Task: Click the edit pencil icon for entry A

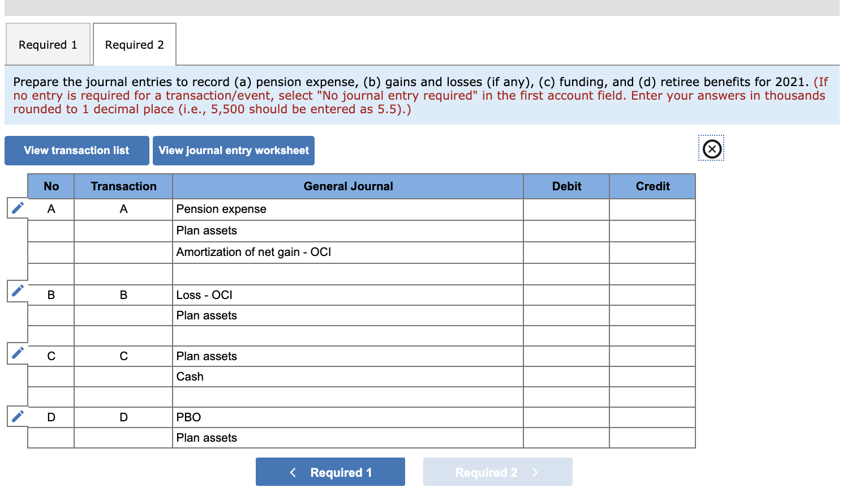Action: pyautogui.click(x=17, y=208)
